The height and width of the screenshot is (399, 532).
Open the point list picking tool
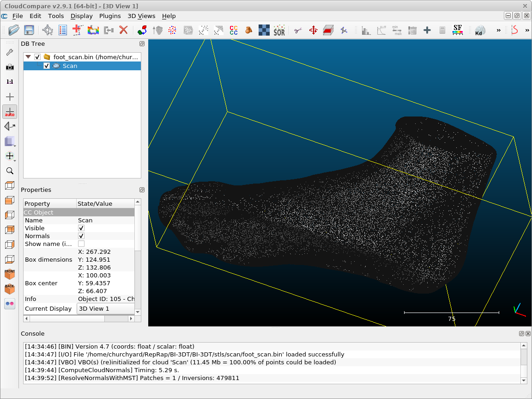click(63, 30)
